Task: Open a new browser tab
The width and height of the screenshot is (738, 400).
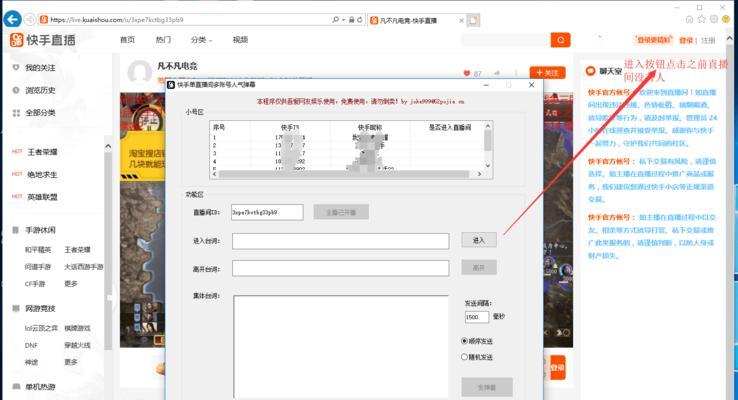Action: [x=473, y=20]
